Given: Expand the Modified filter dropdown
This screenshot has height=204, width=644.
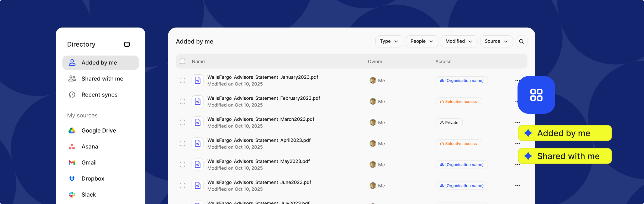Looking at the screenshot, I should click(459, 41).
